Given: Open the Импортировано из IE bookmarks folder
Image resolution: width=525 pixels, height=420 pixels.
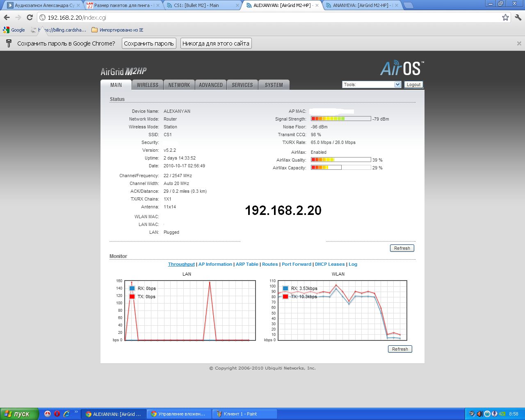Looking at the screenshot, I should pos(117,30).
